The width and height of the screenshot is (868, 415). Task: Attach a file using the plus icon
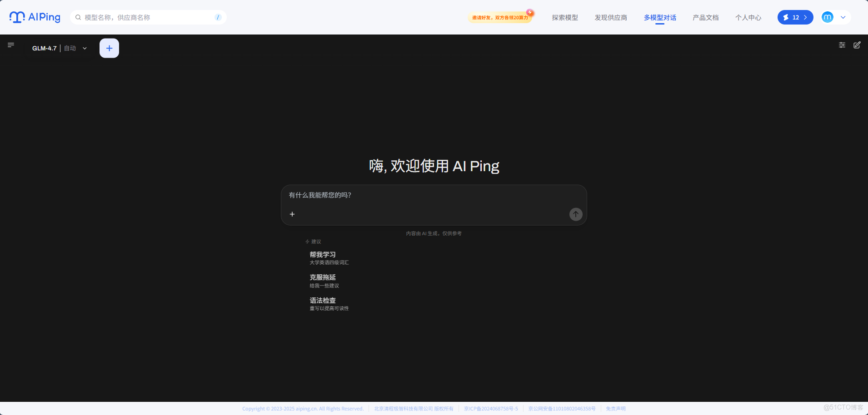click(x=292, y=214)
